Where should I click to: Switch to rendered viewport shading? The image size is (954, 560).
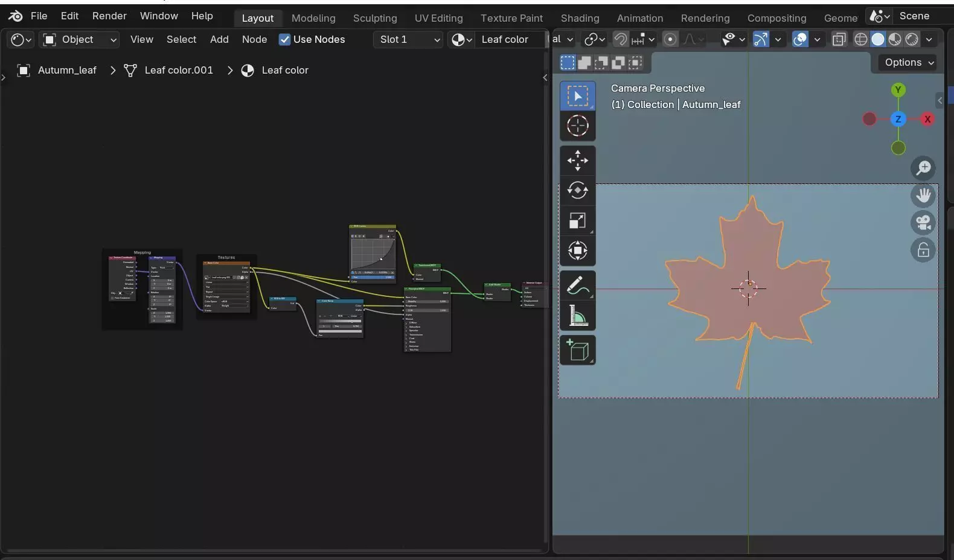pyautogui.click(x=912, y=40)
